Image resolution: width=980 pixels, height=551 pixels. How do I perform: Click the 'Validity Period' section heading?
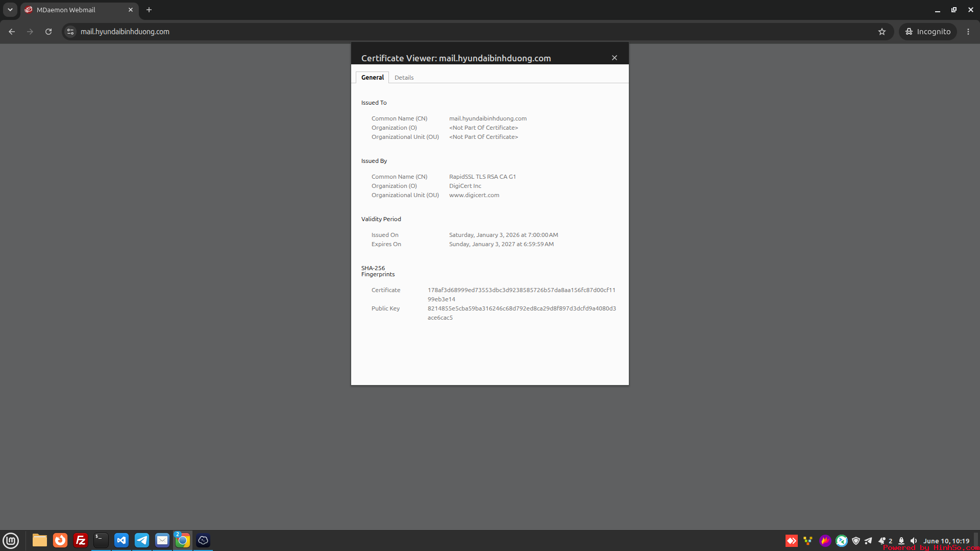tap(381, 219)
